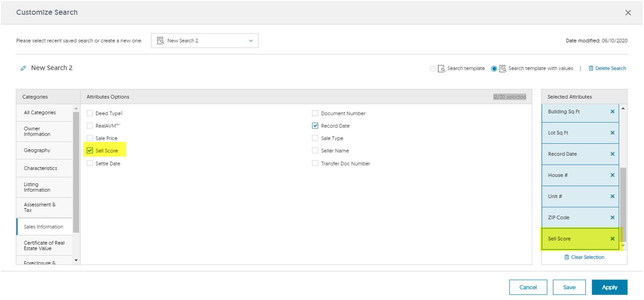Click the Apply button

click(609, 287)
